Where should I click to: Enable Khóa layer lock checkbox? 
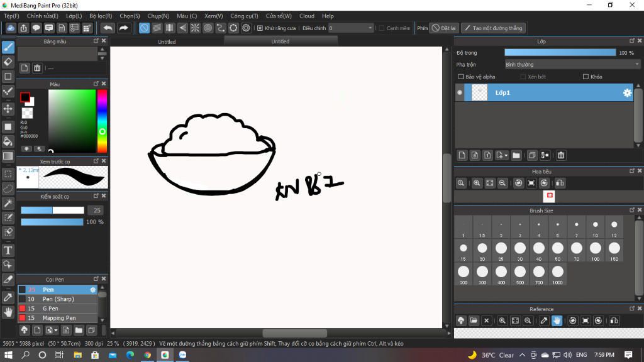586,77
